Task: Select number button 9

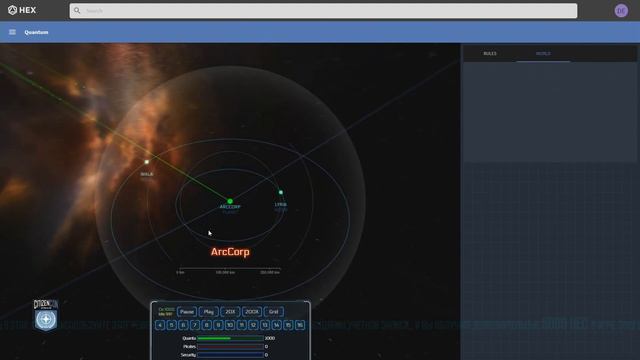Action: [x=218, y=325]
